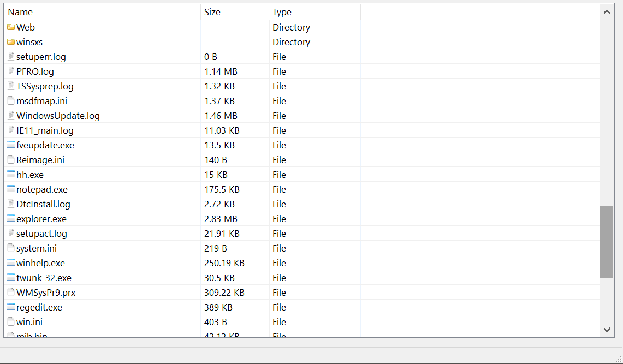623x364 pixels.
Task: Click the regedit.exe application icon
Action: point(11,307)
